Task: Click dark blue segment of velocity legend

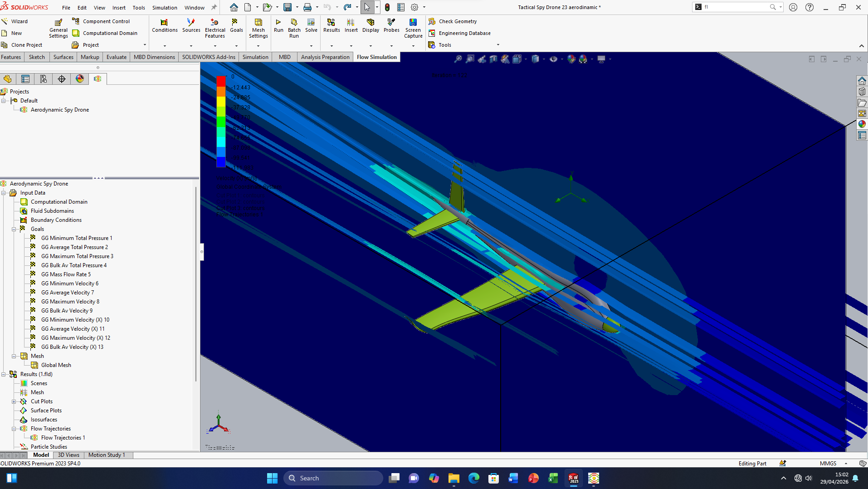Action: tap(221, 162)
